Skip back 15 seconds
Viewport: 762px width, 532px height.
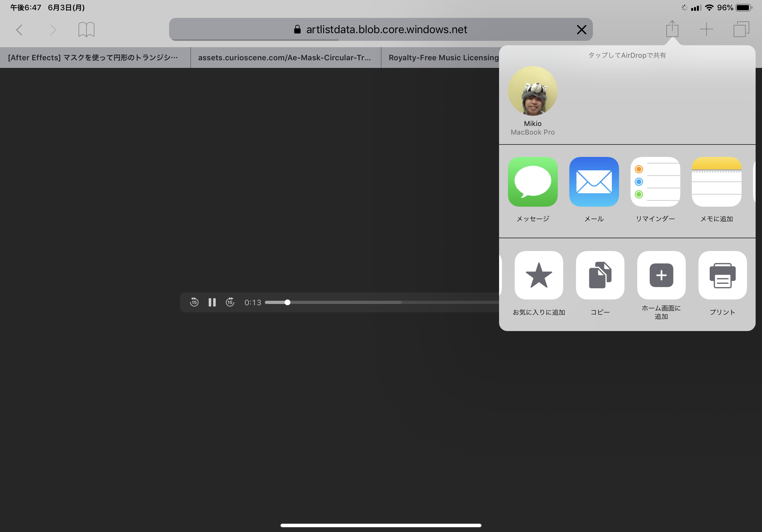[194, 302]
